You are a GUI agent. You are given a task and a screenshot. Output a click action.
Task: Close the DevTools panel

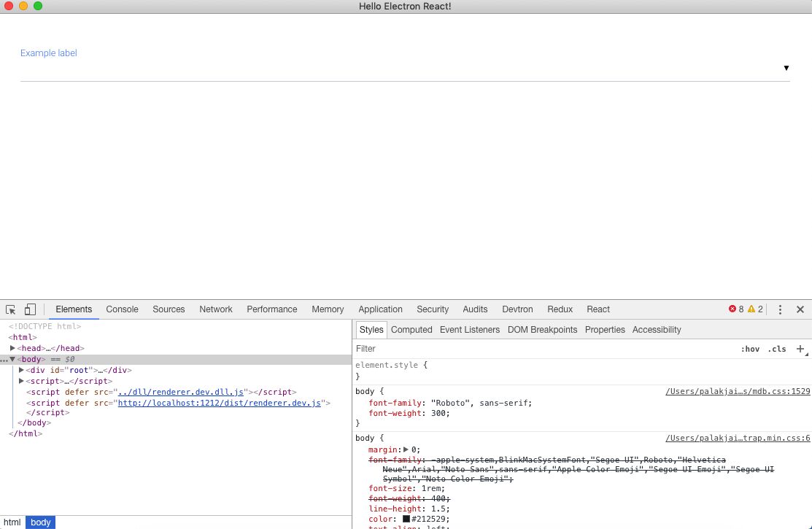800,309
